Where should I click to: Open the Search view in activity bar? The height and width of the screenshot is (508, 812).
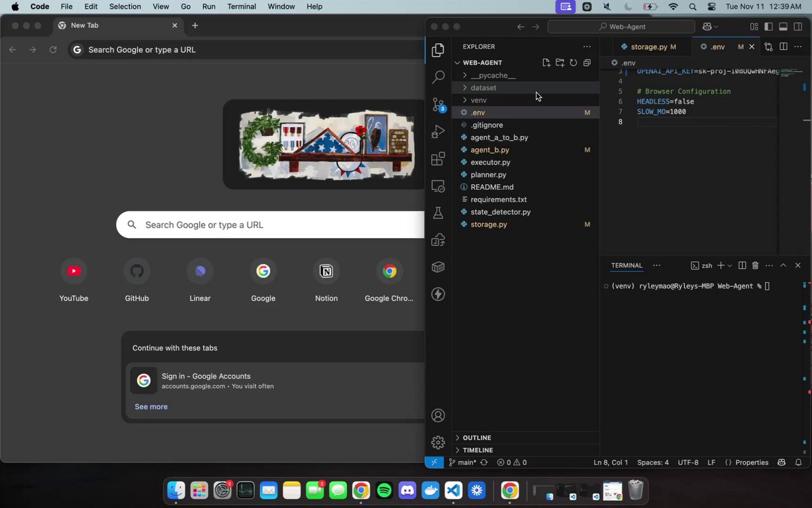[438, 77]
